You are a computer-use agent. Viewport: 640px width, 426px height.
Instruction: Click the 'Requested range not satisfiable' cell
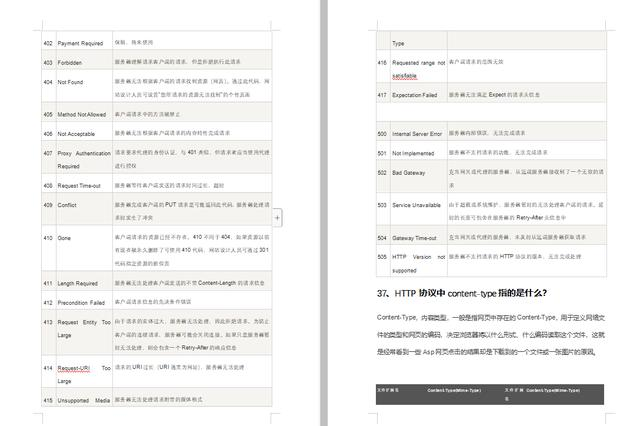pos(419,67)
